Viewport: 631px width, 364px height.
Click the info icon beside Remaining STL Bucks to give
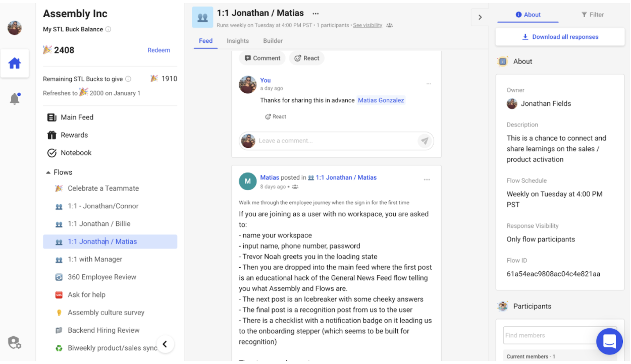pyautogui.click(x=128, y=79)
